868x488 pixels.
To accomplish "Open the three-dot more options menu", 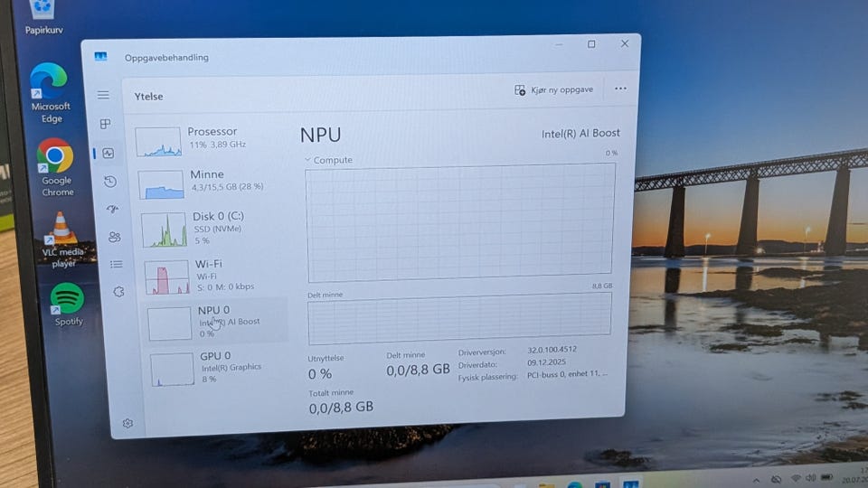I will [x=620, y=89].
